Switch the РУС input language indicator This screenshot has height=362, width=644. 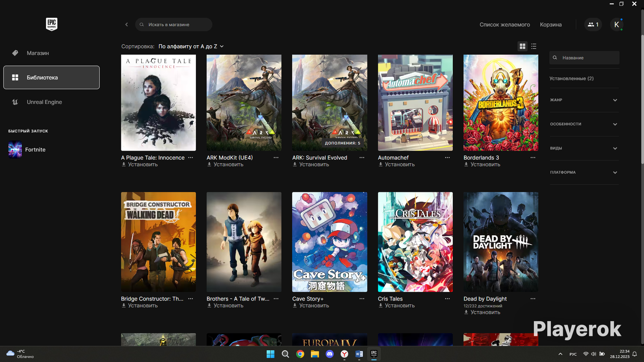(x=573, y=354)
